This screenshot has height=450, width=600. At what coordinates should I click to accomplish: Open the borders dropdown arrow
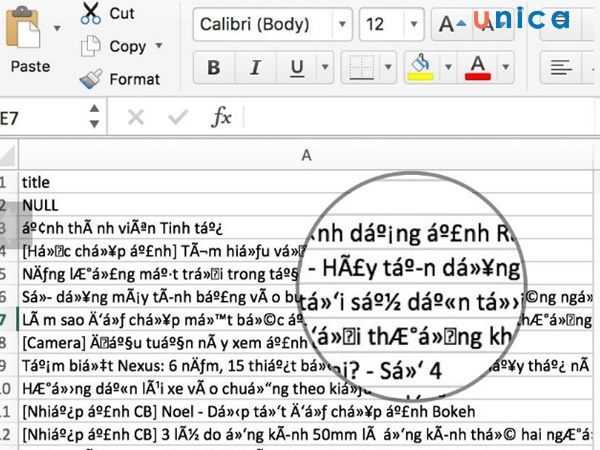point(388,67)
